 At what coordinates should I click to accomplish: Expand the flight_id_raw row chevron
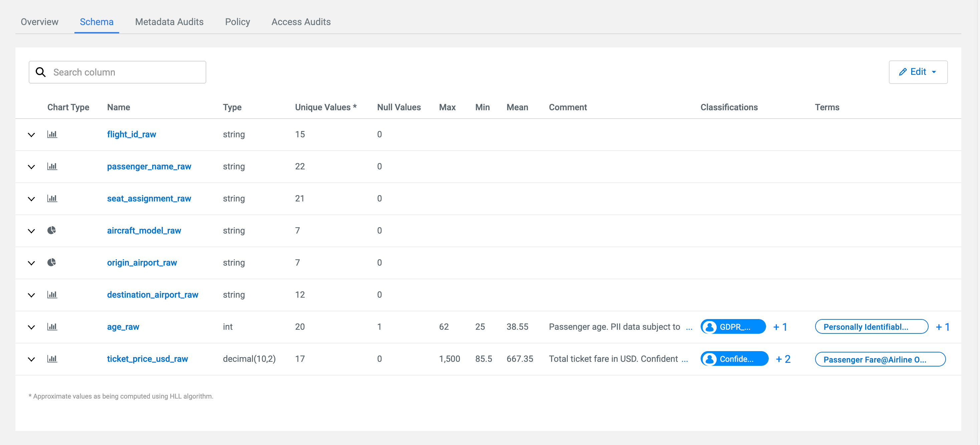click(32, 135)
